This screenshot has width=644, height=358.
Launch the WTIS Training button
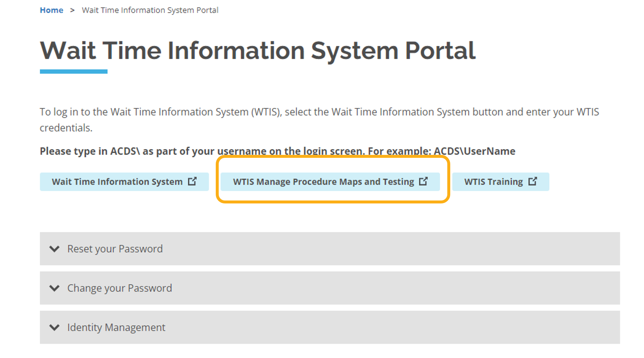coord(500,181)
